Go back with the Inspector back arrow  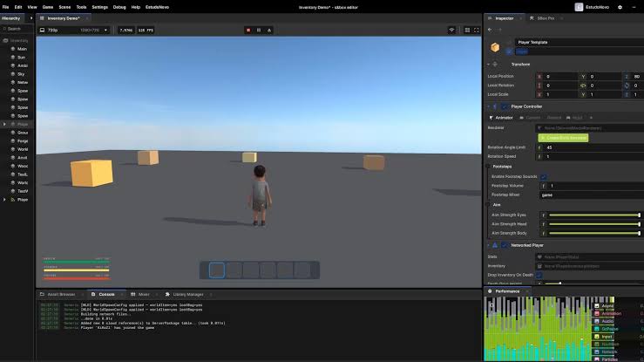click(x=490, y=30)
